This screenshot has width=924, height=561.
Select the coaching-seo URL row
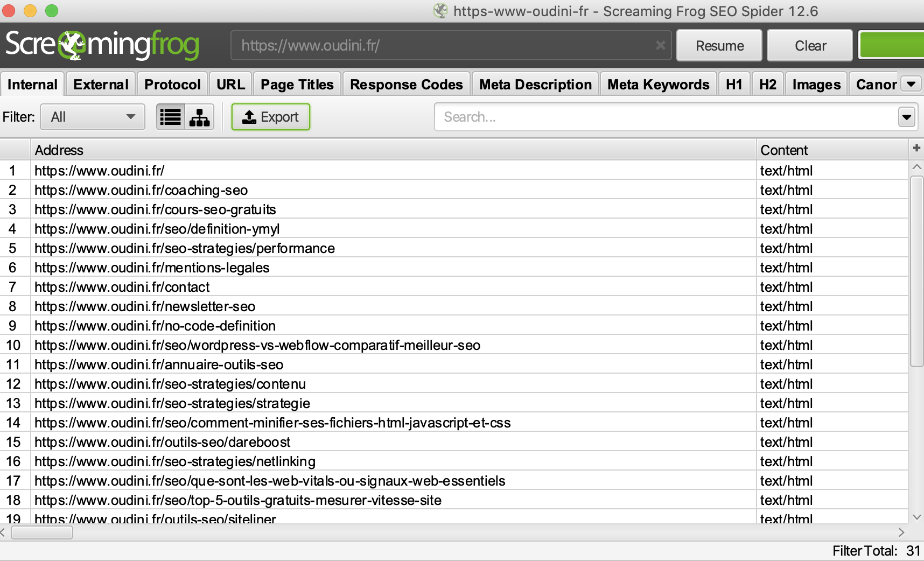[x=454, y=190]
